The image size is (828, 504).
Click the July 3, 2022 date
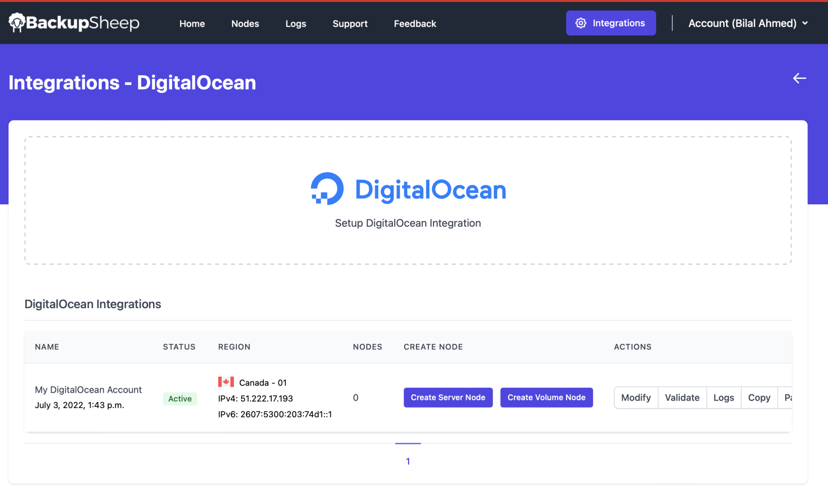(80, 405)
